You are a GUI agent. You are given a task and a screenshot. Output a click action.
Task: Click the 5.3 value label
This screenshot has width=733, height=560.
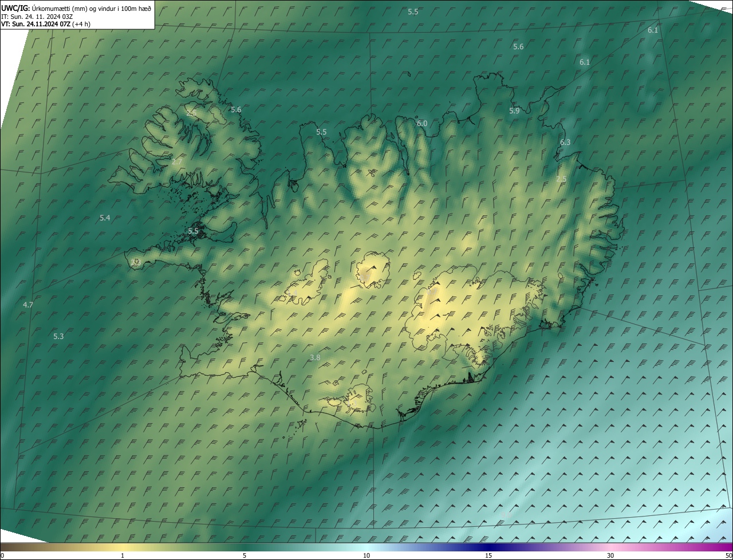(x=58, y=336)
